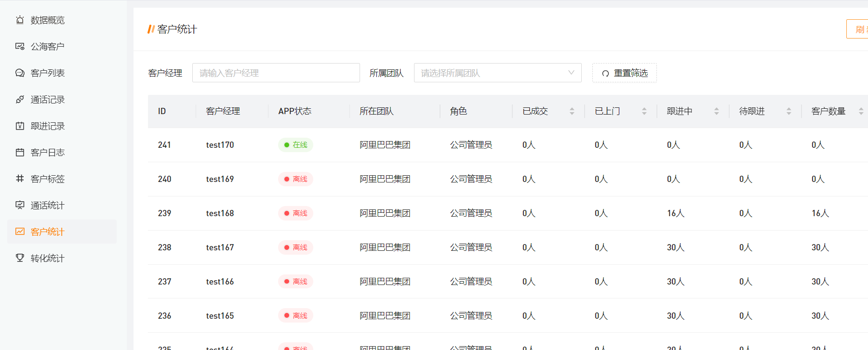
Task: Click the 数据概览 alarm icon in sidebar
Action: [20, 20]
